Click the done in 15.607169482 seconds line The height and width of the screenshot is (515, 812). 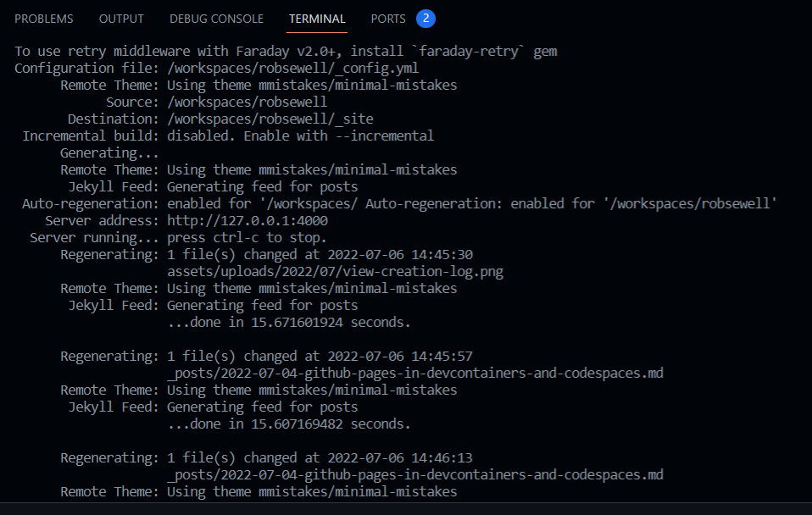pos(289,424)
